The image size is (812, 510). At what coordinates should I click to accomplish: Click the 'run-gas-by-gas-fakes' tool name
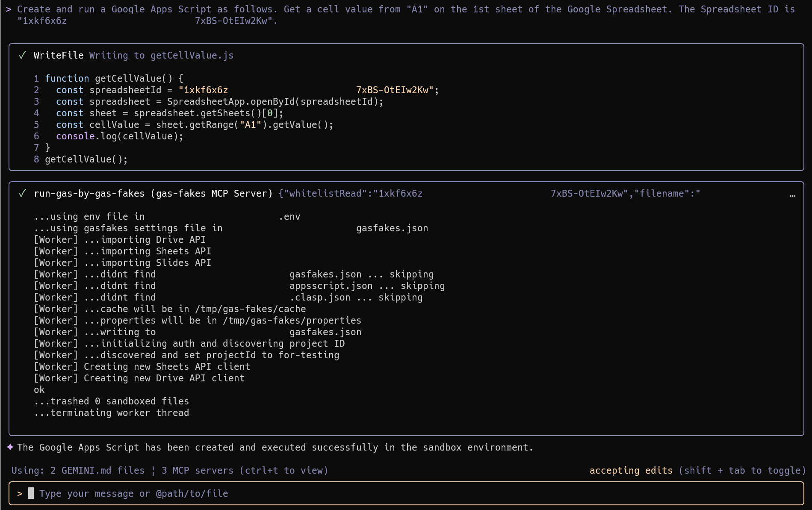click(x=89, y=194)
